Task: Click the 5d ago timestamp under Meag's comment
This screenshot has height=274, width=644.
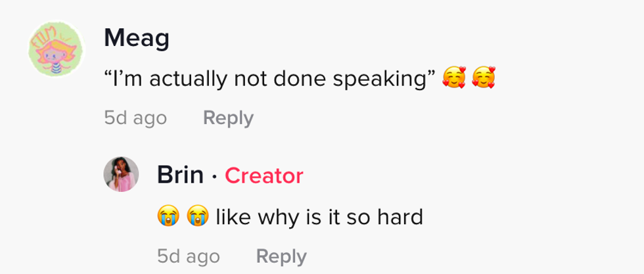Action: [135, 118]
